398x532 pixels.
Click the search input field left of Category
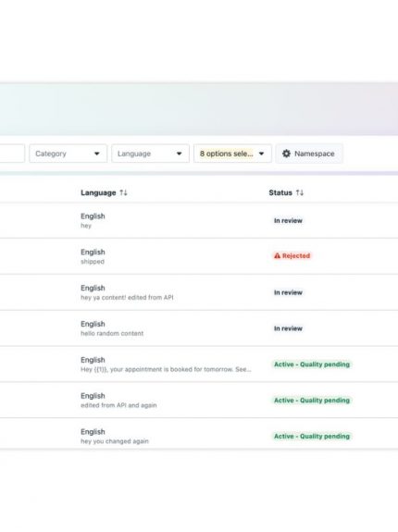point(12,154)
